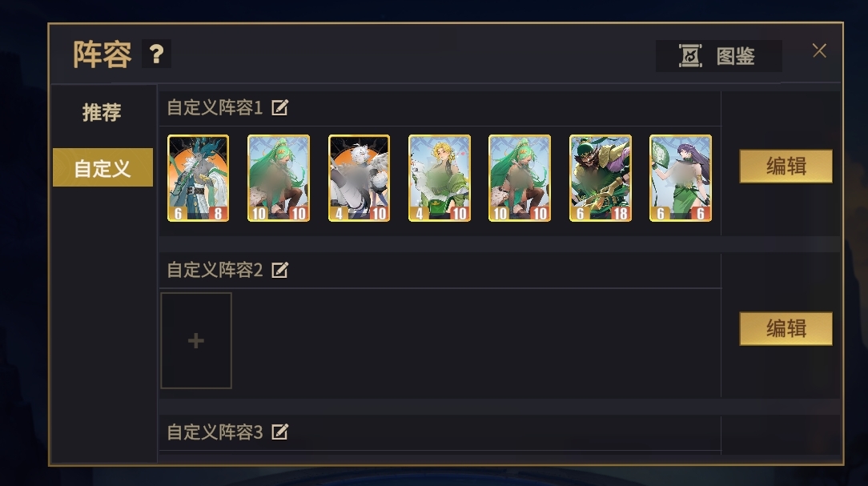Switch to the 推荐 tab
Image resolution: width=868 pixels, height=486 pixels.
[x=102, y=112]
